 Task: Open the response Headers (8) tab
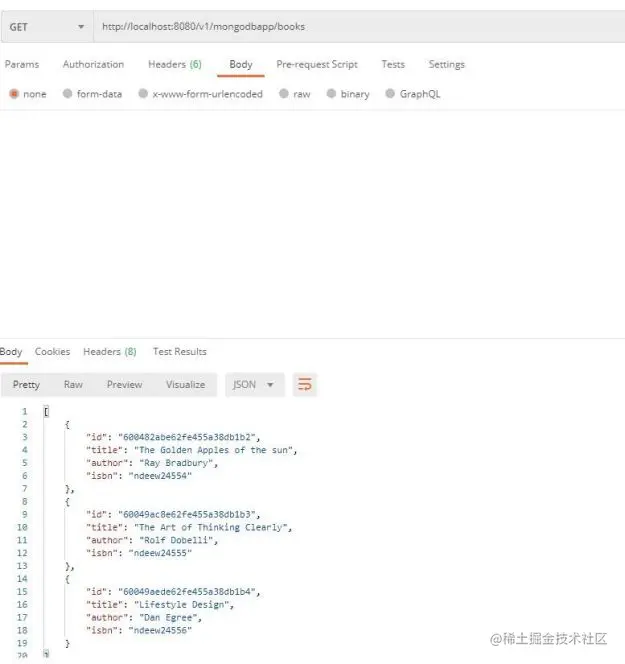point(110,351)
